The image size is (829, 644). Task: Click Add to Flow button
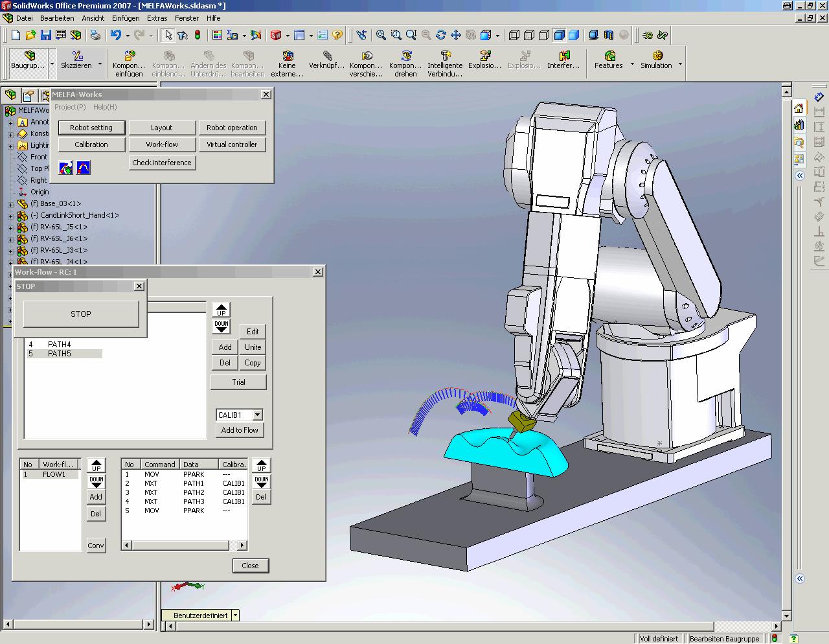click(x=240, y=430)
